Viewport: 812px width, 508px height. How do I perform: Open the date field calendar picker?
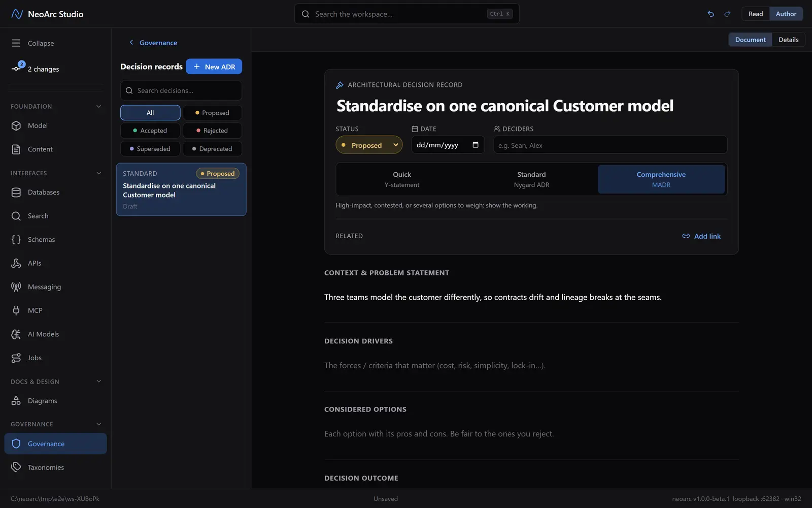click(x=476, y=145)
